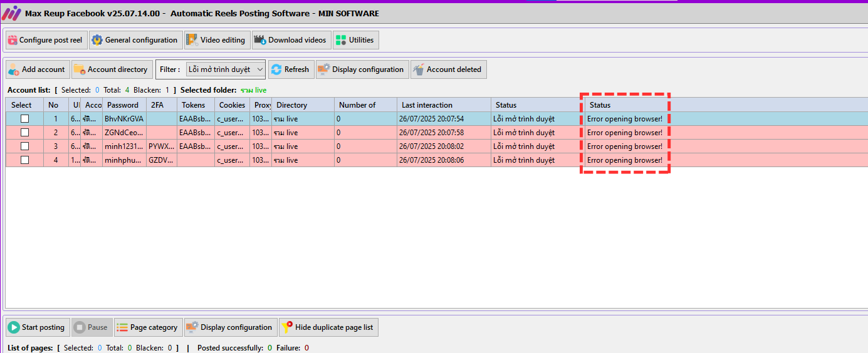Sort by No column header
868x353 pixels.
coord(56,105)
